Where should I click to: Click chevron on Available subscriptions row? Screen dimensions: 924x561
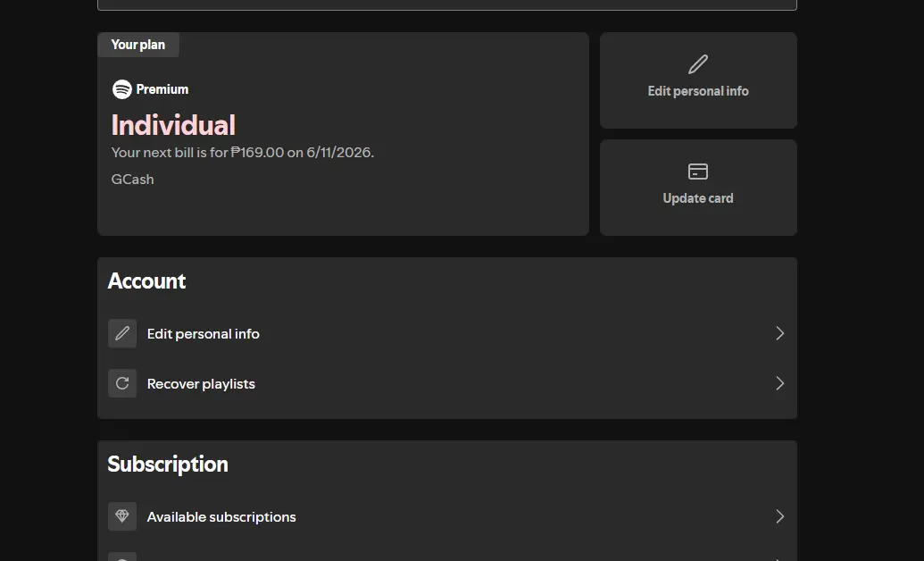pos(779,516)
